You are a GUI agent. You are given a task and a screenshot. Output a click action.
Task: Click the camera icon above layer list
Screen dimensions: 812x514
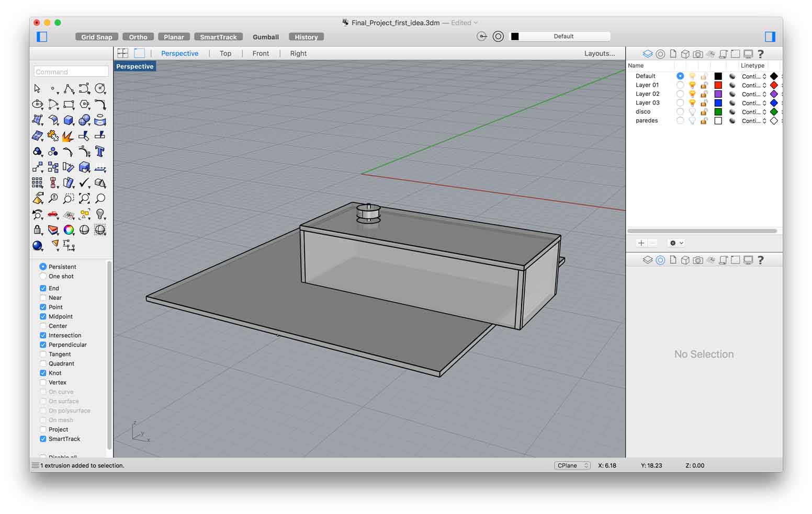(698, 54)
